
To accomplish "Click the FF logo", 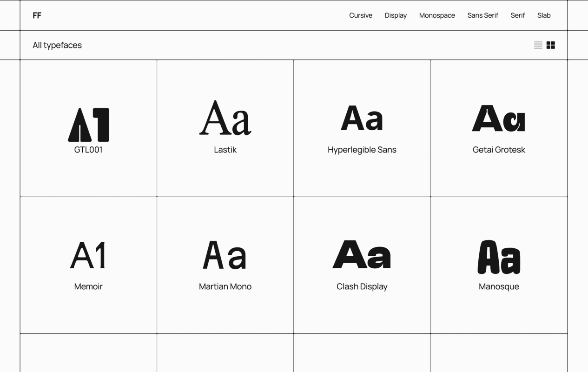I will click(37, 15).
